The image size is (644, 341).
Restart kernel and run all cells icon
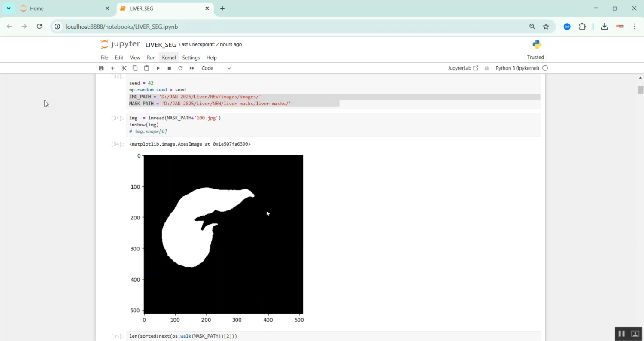tap(192, 68)
